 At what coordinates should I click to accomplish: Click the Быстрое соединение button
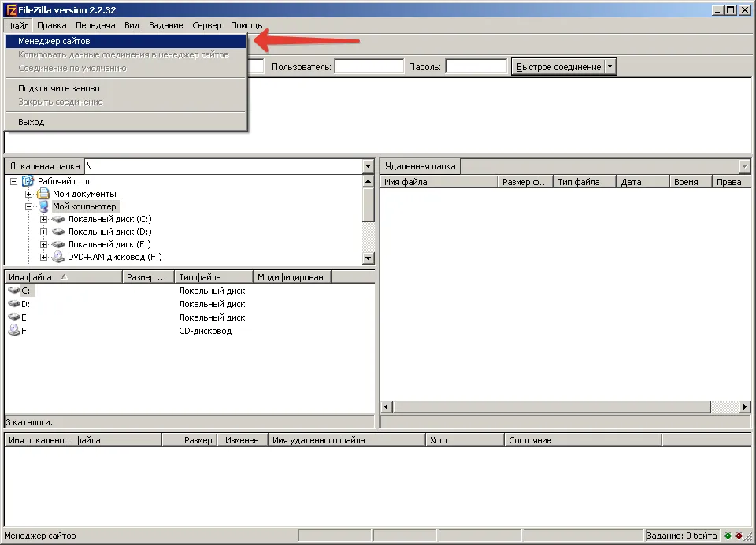[x=558, y=67]
